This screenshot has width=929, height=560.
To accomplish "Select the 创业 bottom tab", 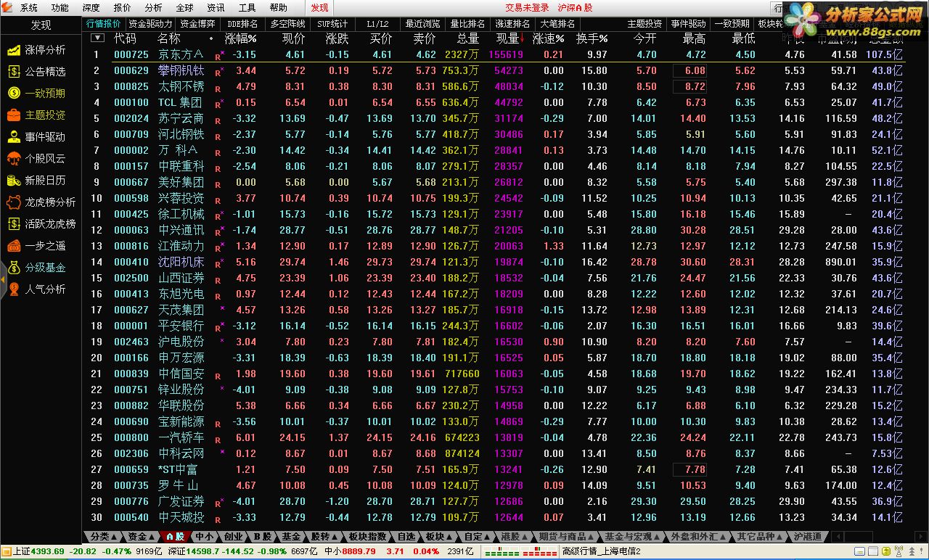I will coord(233,537).
